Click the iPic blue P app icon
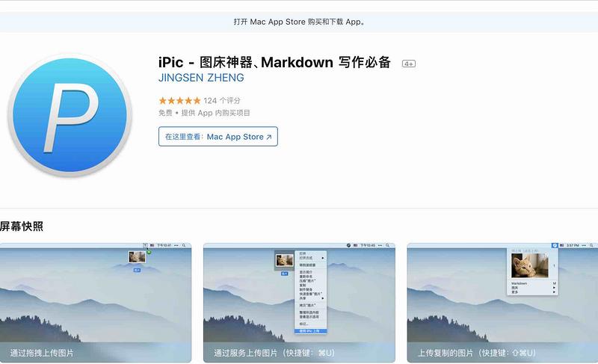Screen dimensions: 598x364 [x=70, y=115]
